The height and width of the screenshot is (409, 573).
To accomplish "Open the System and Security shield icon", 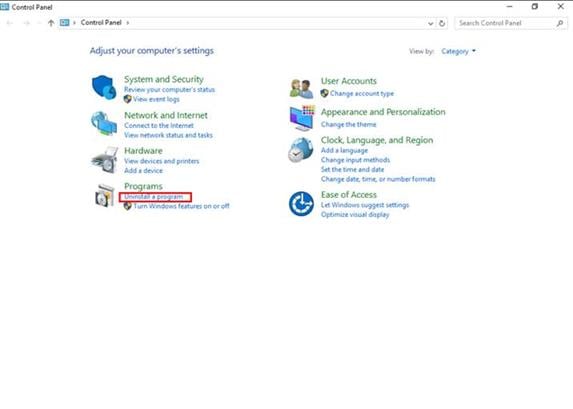I will 104,87.
